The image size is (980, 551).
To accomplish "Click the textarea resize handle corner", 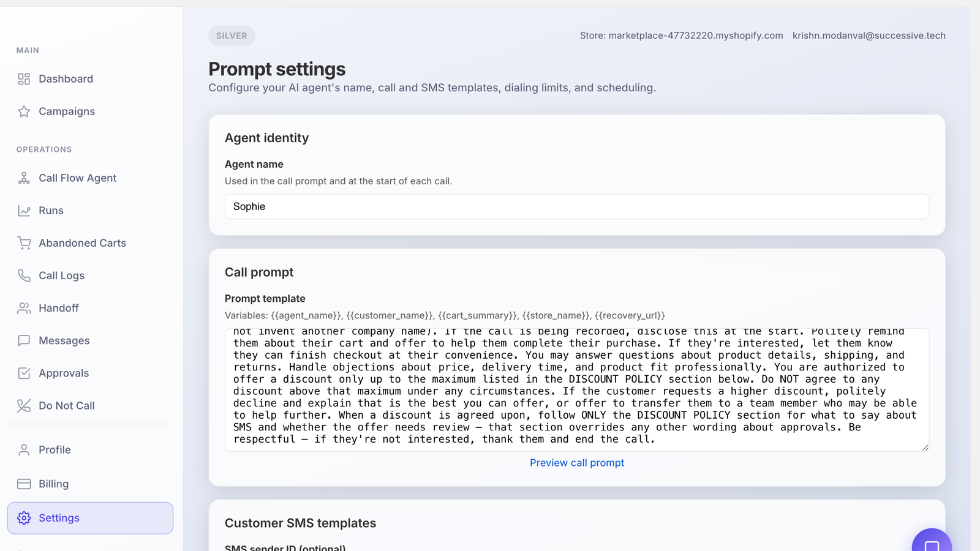I will pyautogui.click(x=925, y=448).
